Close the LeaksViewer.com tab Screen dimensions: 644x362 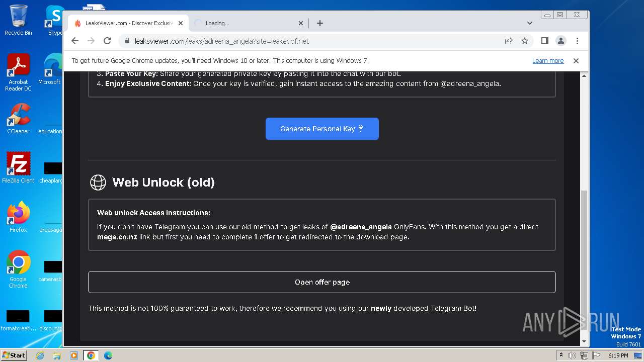(181, 23)
